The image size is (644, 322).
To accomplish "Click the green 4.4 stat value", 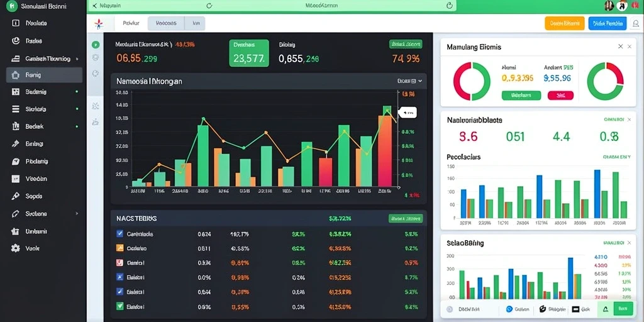I will point(561,136).
